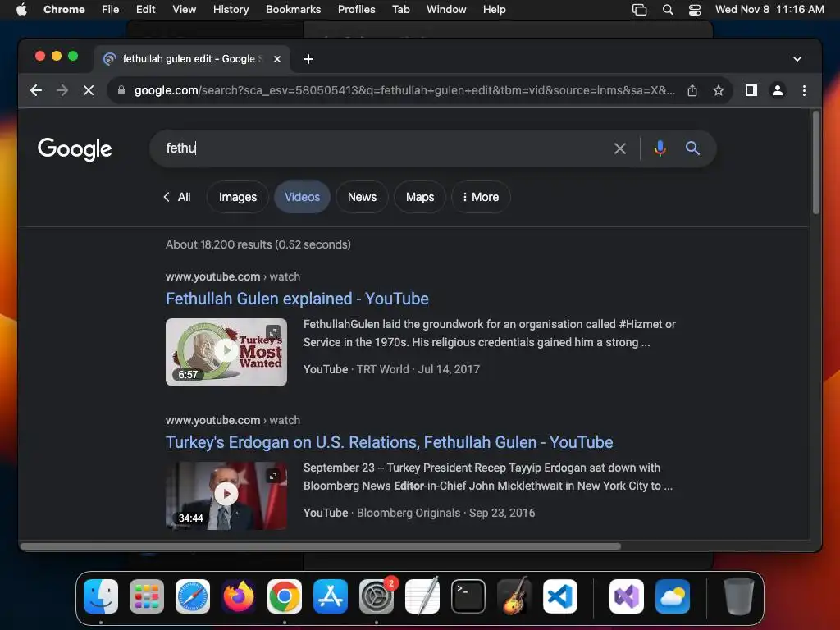Click the Google logo
This screenshot has width=840, height=630.
[75, 149]
